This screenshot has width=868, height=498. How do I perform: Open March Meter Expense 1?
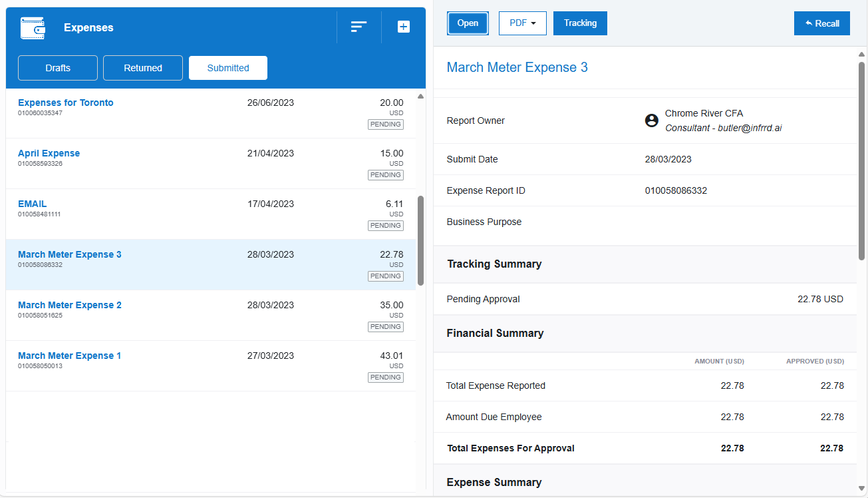pos(70,356)
